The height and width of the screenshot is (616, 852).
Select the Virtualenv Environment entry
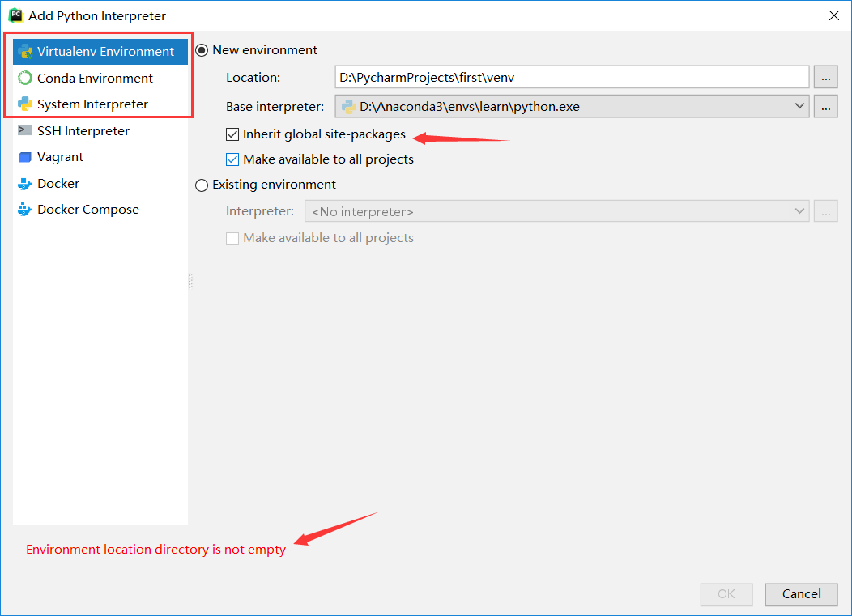(x=100, y=52)
